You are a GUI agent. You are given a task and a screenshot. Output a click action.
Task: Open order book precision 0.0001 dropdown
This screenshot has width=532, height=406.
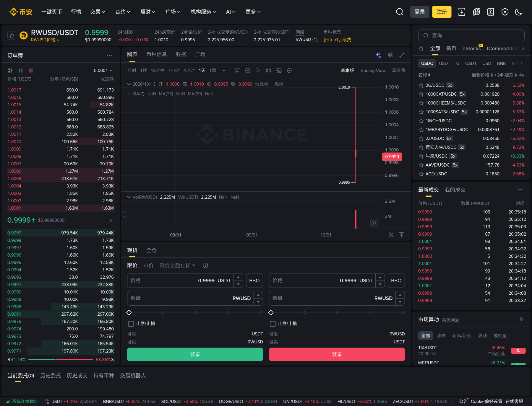[103, 71]
